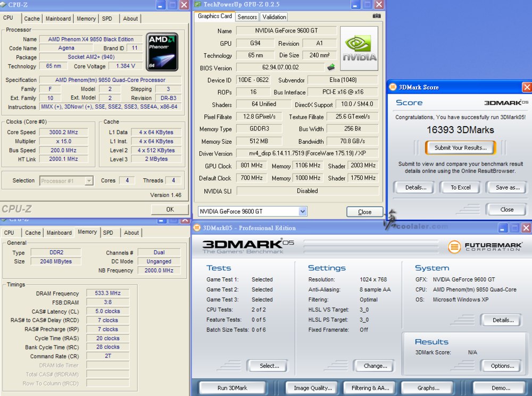
Task: Select the SPD tab in top CPU-Z window
Action: pos(107,19)
